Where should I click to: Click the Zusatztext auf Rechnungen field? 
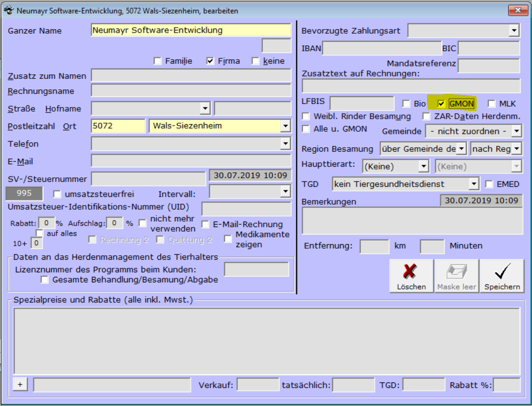pos(411,86)
